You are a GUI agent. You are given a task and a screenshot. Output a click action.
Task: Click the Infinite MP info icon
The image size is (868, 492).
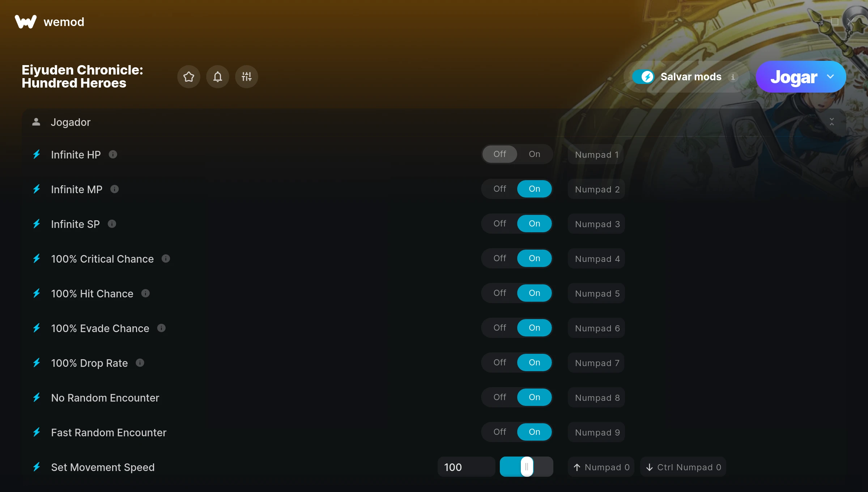[x=114, y=189]
